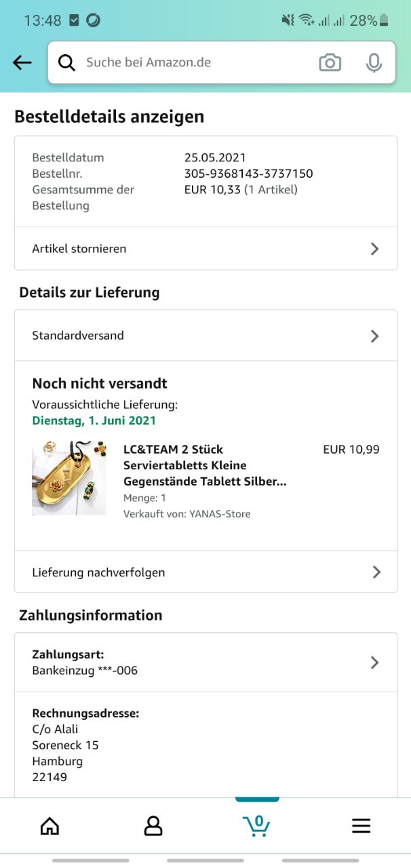Expand Standardversand chevron arrow
This screenshot has width=411, height=868.
click(374, 336)
